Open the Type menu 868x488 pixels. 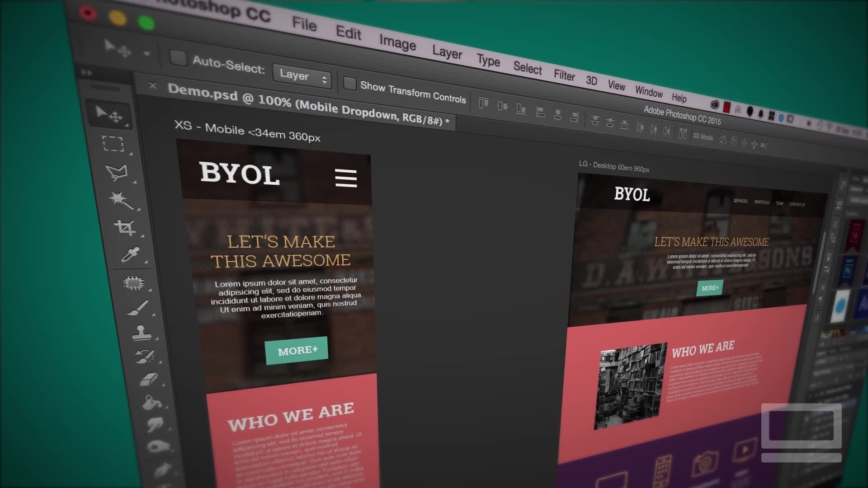coord(488,60)
